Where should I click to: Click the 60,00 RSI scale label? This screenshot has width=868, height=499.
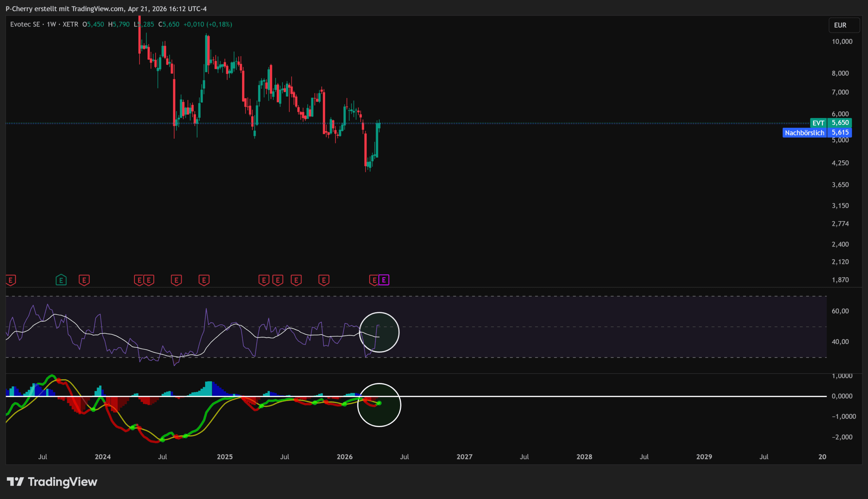840,311
